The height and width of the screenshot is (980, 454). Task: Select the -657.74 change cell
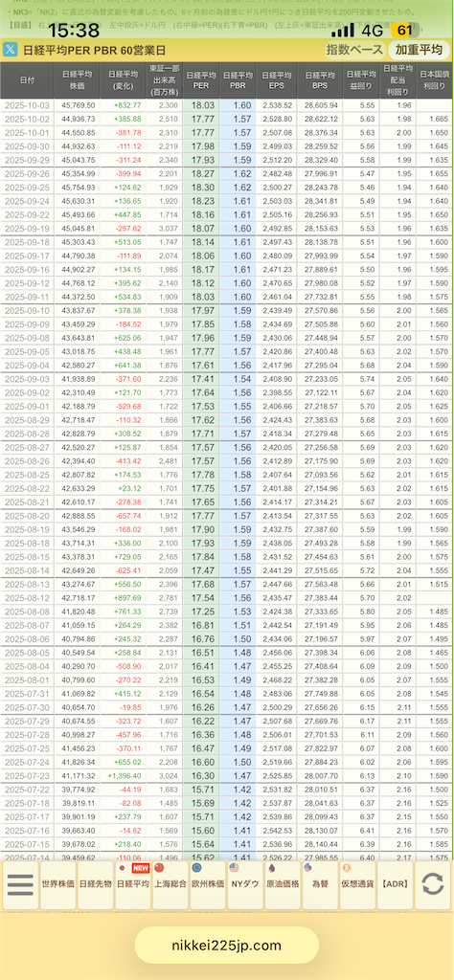[x=124, y=516]
